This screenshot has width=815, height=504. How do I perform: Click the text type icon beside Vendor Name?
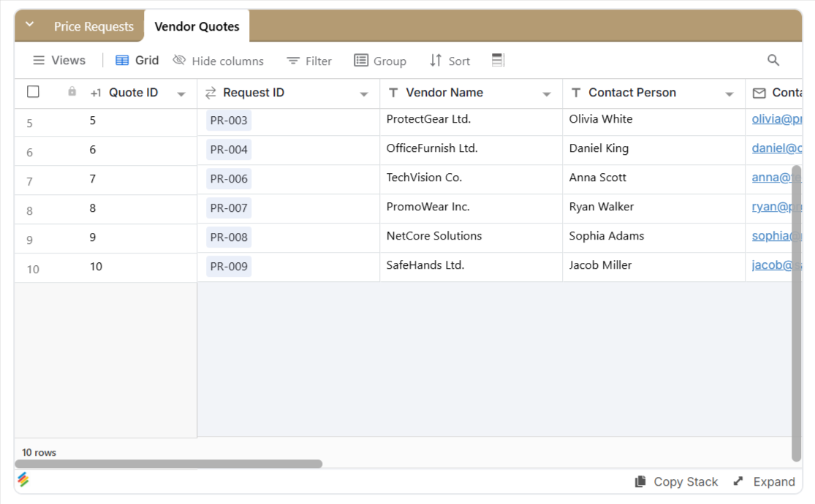click(393, 93)
